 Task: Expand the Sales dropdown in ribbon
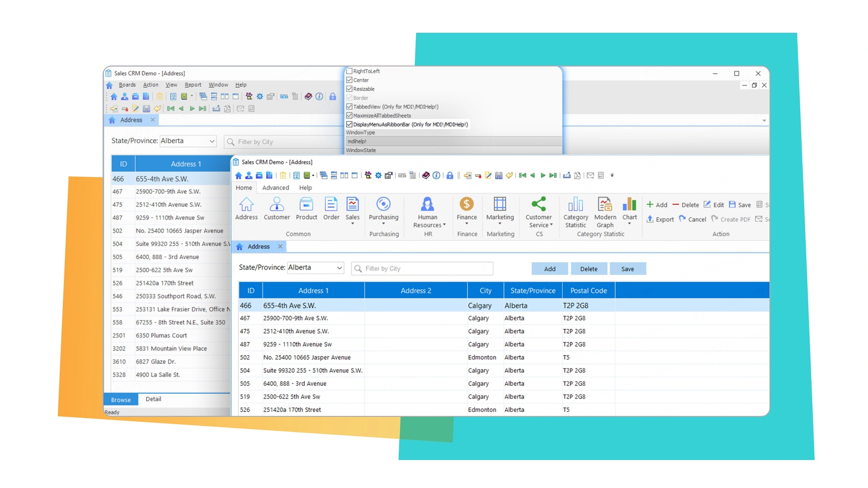[352, 224]
